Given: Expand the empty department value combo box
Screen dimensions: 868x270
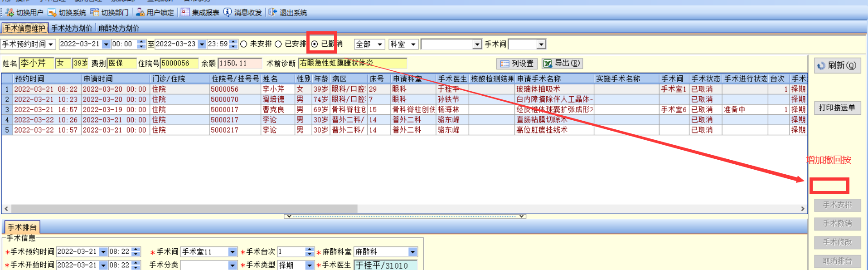Looking at the screenshot, I should pos(477,44).
